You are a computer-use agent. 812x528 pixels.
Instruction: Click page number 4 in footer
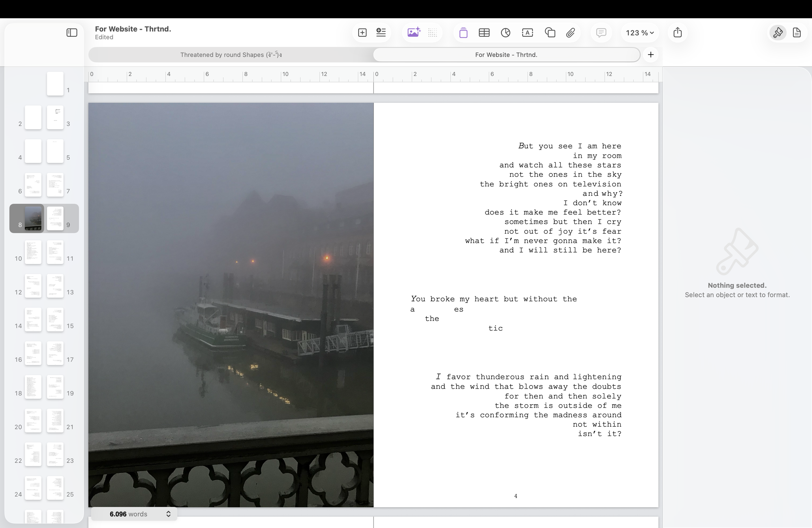(516, 496)
